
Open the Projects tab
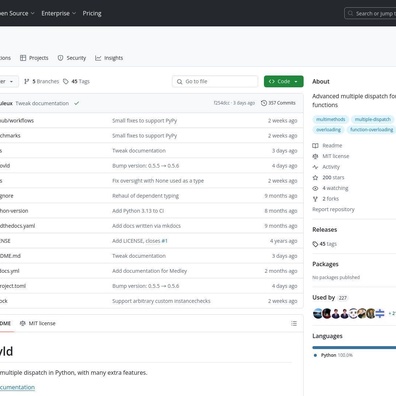click(x=34, y=58)
